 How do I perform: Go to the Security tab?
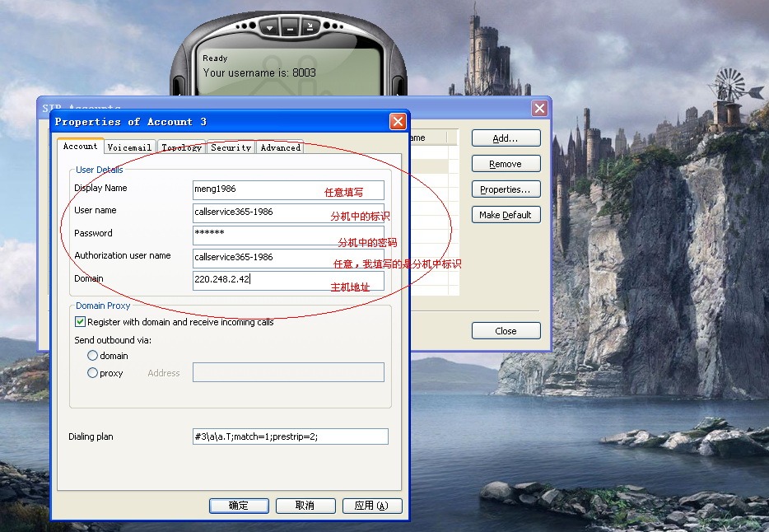231,147
